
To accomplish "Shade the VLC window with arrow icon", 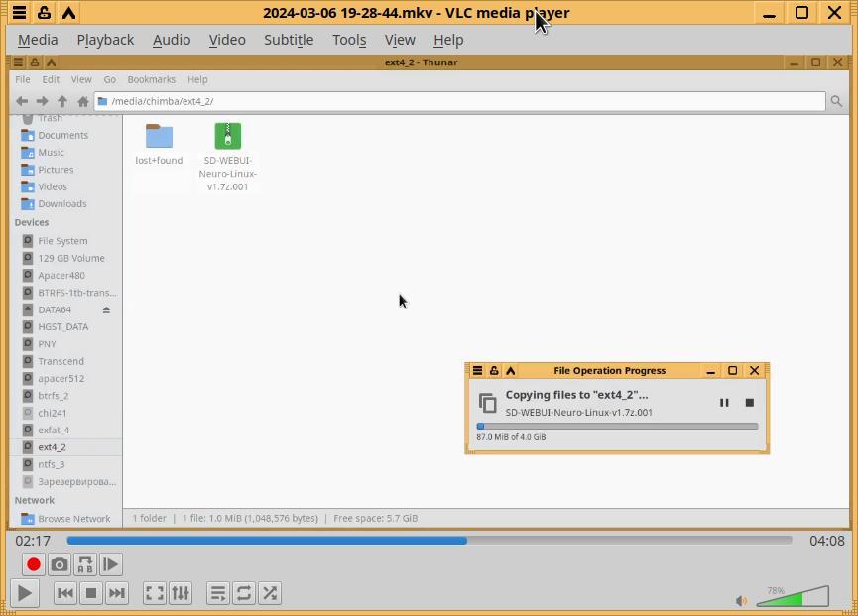I will (68, 13).
